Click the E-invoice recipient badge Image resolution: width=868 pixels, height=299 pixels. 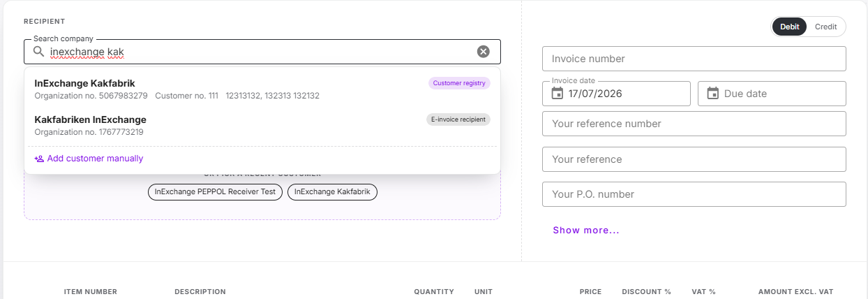[458, 119]
